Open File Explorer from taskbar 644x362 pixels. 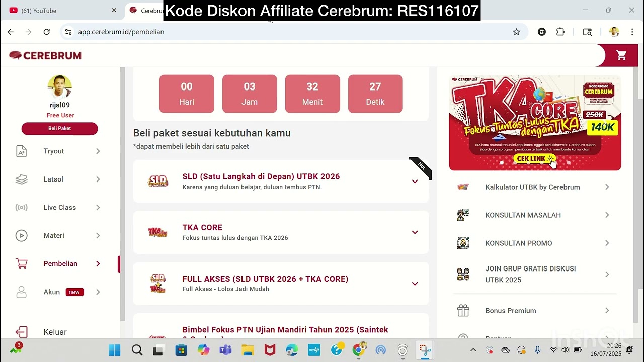tap(248, 350)
